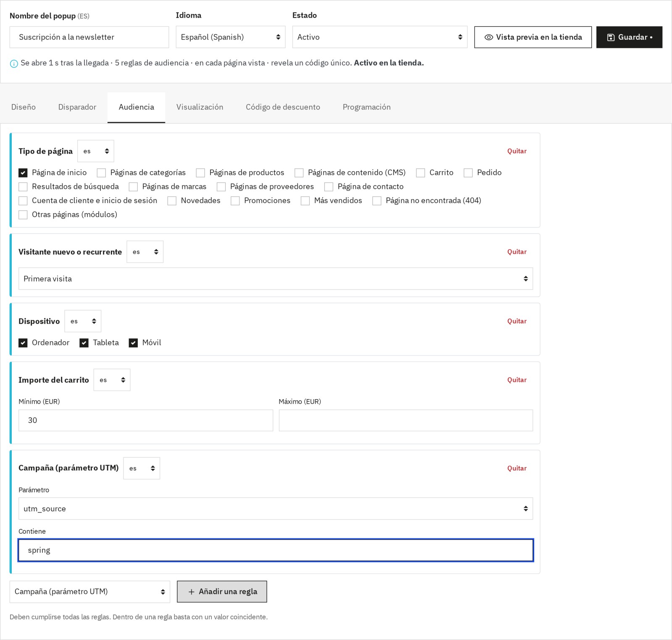Viewport: 672px width, 640px height.
Task: Click the Máximo (EUR) field
Action: (x=406, y=421)
